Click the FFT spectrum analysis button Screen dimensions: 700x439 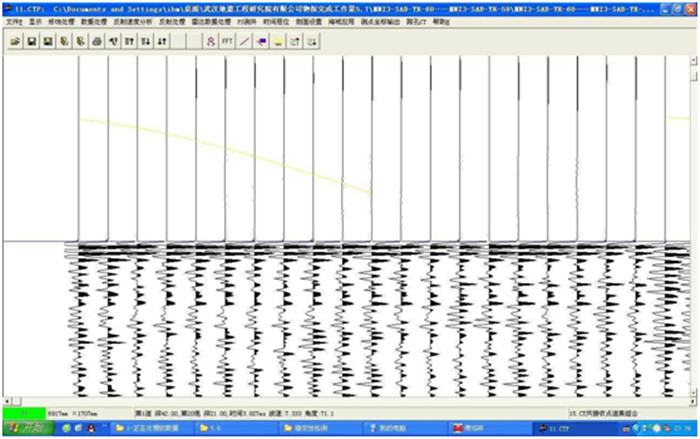pos(227,41)
